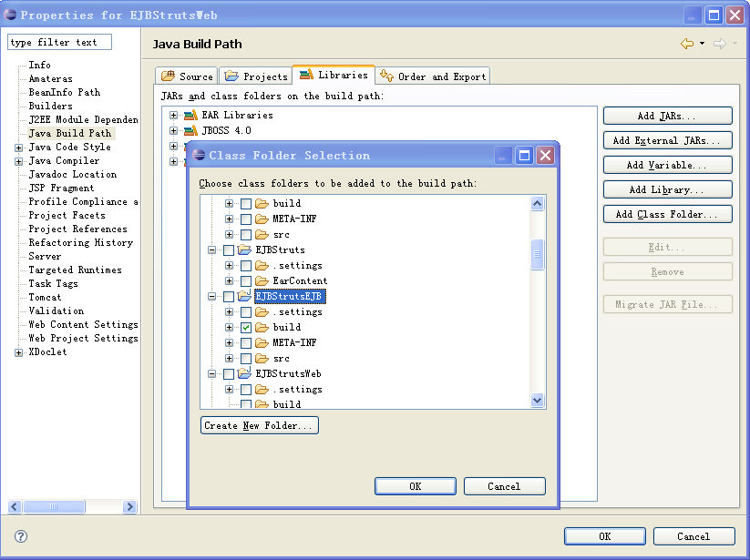This screenshot has height=560, width=750.
Task: Expand the XDoclet tree node
Action: pyautogui.click(x=18, y=352)
